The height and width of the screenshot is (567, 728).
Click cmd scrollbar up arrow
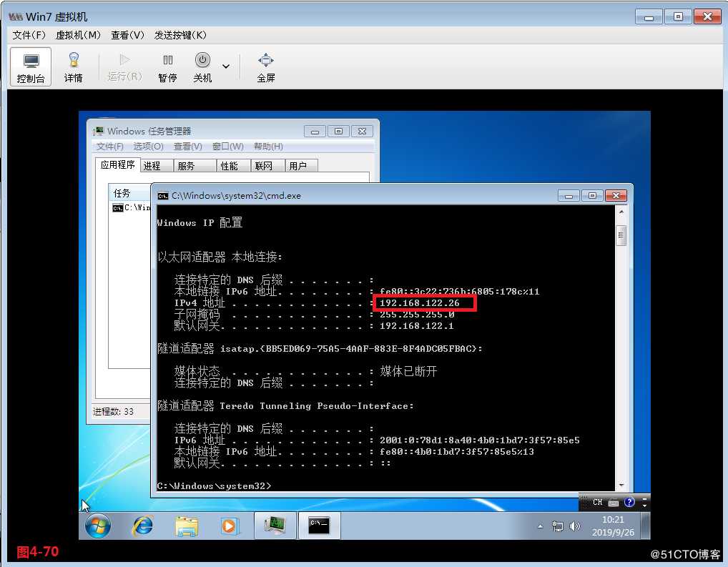[x=621, y=212]
